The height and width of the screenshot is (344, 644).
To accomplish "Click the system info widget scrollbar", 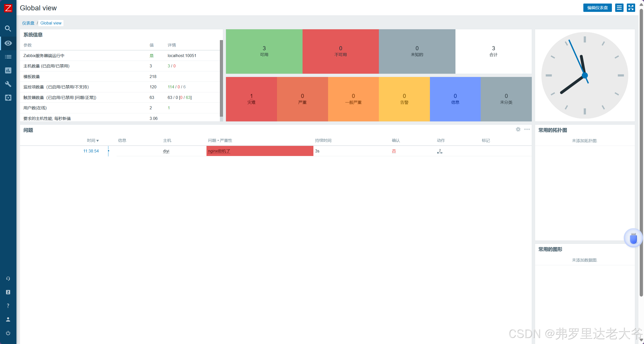I will point(221,78).
